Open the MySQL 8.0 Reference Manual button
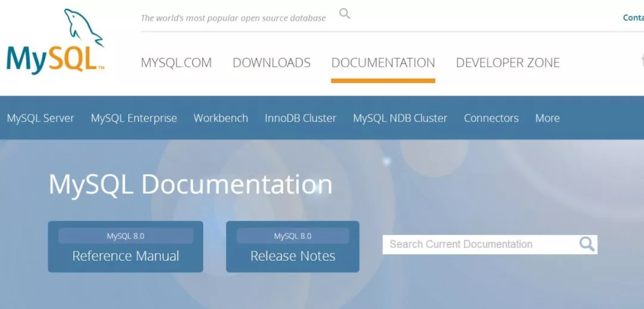The width and height of the screenshot is (644, 309). (x=126, y=246)
